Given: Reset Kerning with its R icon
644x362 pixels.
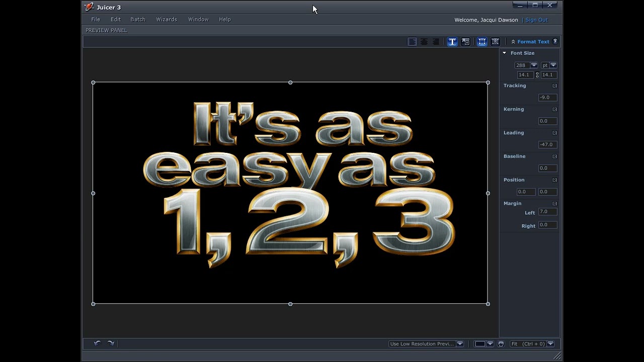Looking at the screenshot, I should 554,110.
